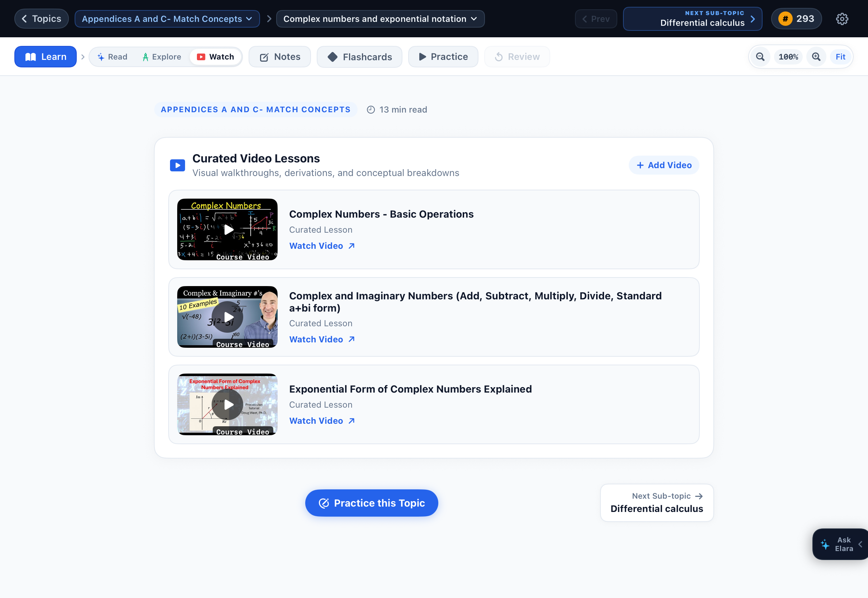Image resolution: width=868 pixels, height=598 pixels.
Task: Open the Flashcards tab
Action: pyautogui.click(x=359, y=57)
